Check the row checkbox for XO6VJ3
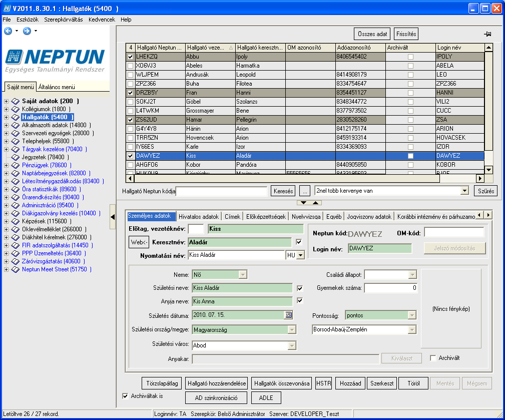The height and width of the screenshot is (420, 505). pyautogui.click(x=130, y=66)
